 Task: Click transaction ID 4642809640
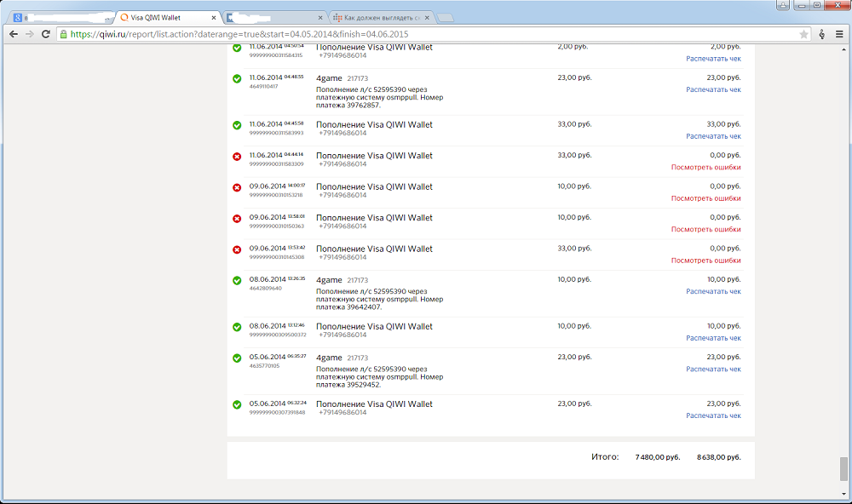click(265, 289)
